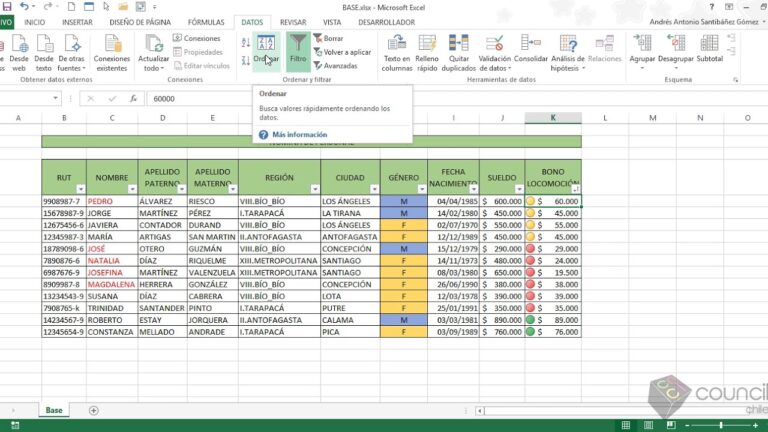Open the INICIO tab
The image size is (768, 432).
pos(34,22)
